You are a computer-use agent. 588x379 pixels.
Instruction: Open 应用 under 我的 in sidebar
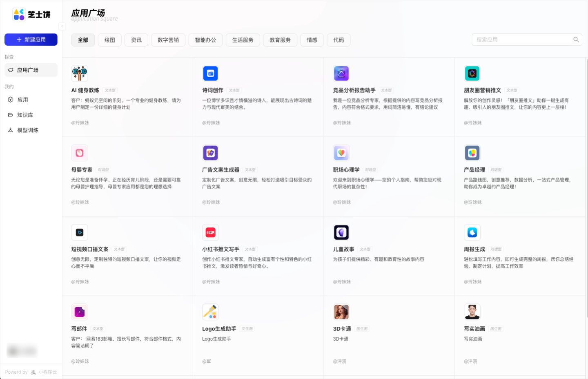[x=22, y=99]
